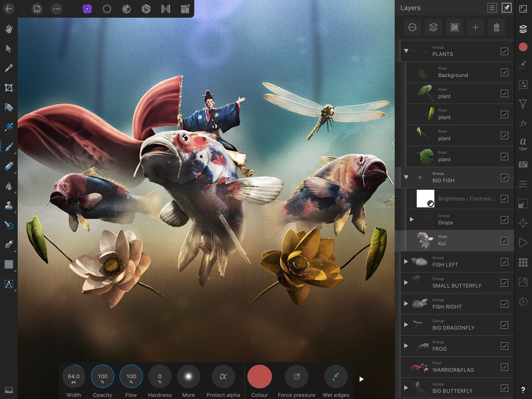Open the question mark help
Viewport: 532px width, 399px height.
point(523,390)
